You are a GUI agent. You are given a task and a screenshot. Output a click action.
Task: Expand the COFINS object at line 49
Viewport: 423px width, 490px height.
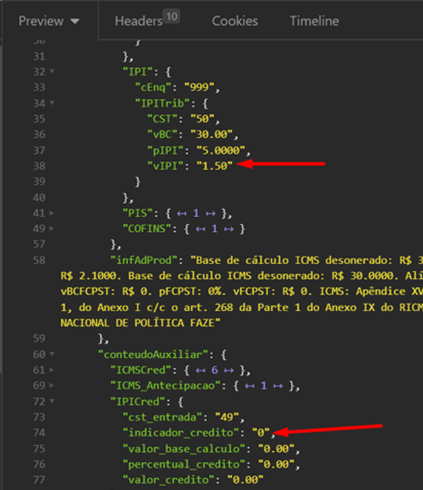(x=52, y=228)
